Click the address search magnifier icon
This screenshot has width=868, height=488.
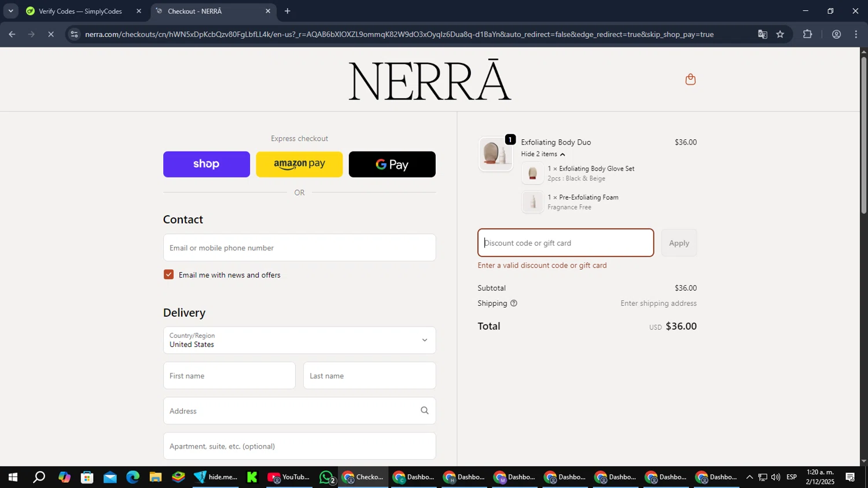[x=425, y=411]
